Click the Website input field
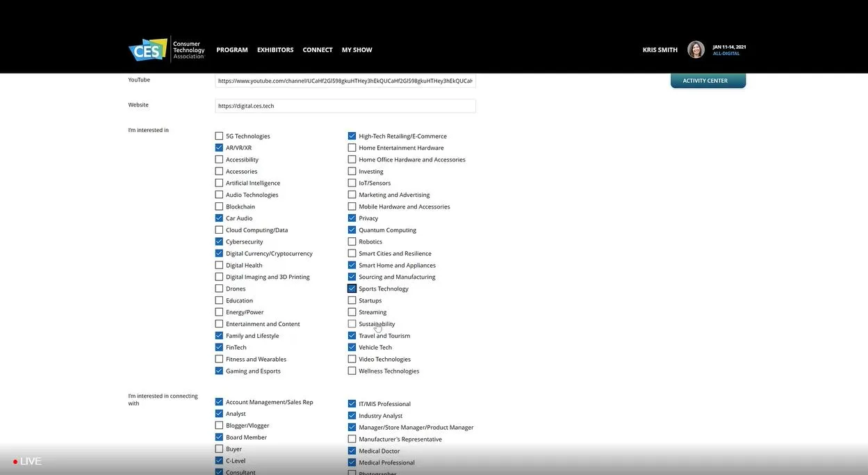 coord(345,106)
